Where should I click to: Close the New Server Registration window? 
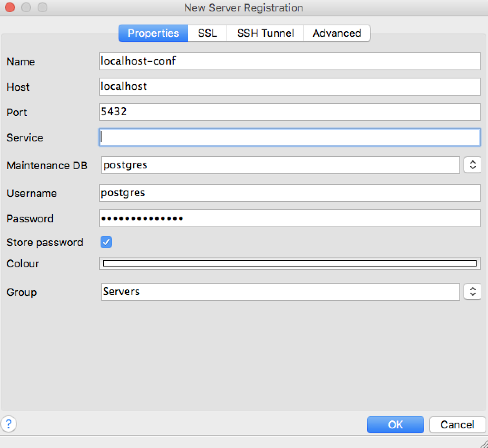[10, 8]
